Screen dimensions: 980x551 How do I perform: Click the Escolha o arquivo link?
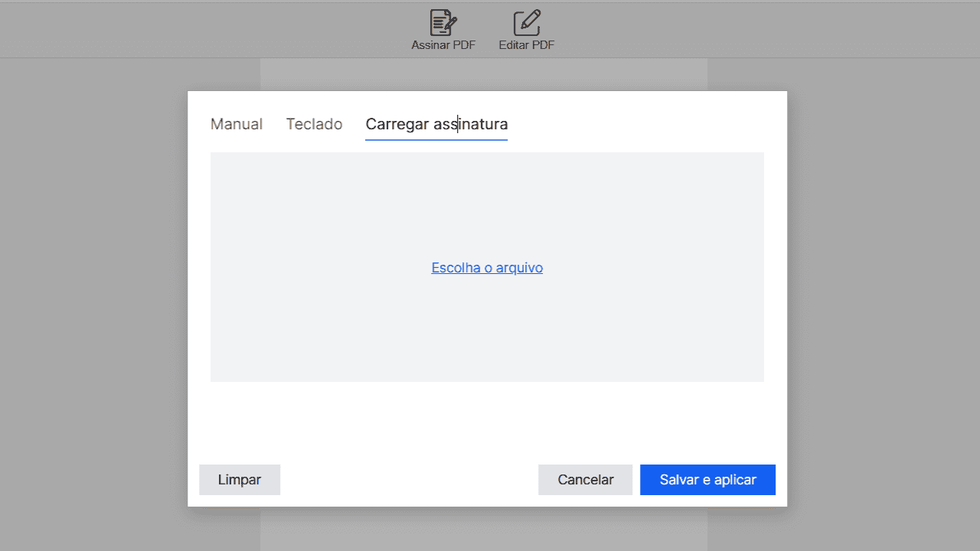click(x=487, y=268)
